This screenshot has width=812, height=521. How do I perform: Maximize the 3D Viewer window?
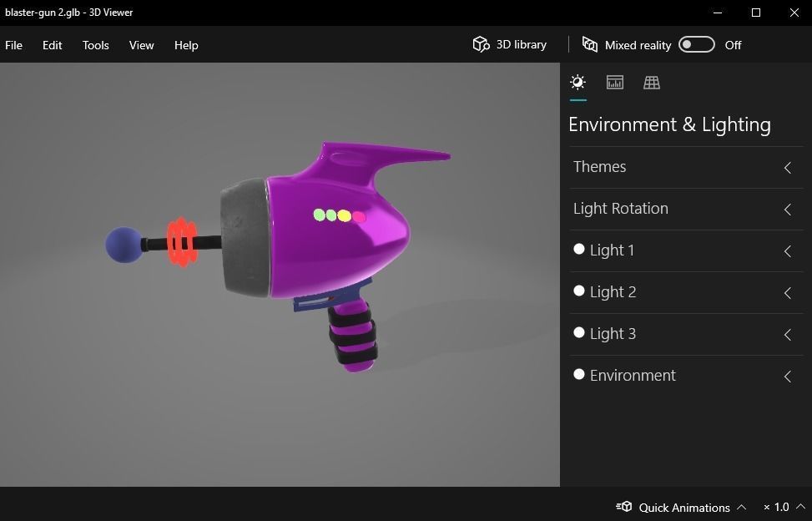[756, 13]
